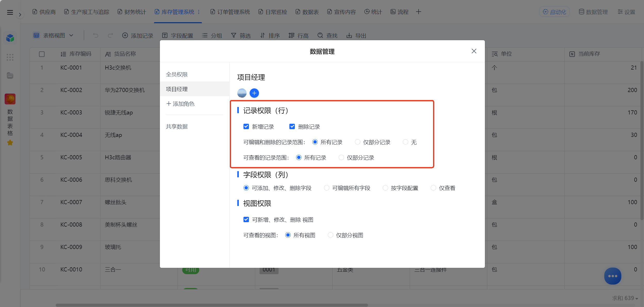Select 无 for editable range

(405, 142)
